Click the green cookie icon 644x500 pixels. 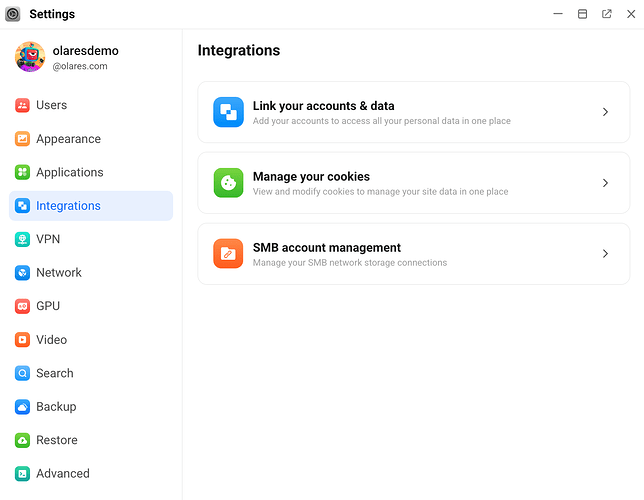228,183
